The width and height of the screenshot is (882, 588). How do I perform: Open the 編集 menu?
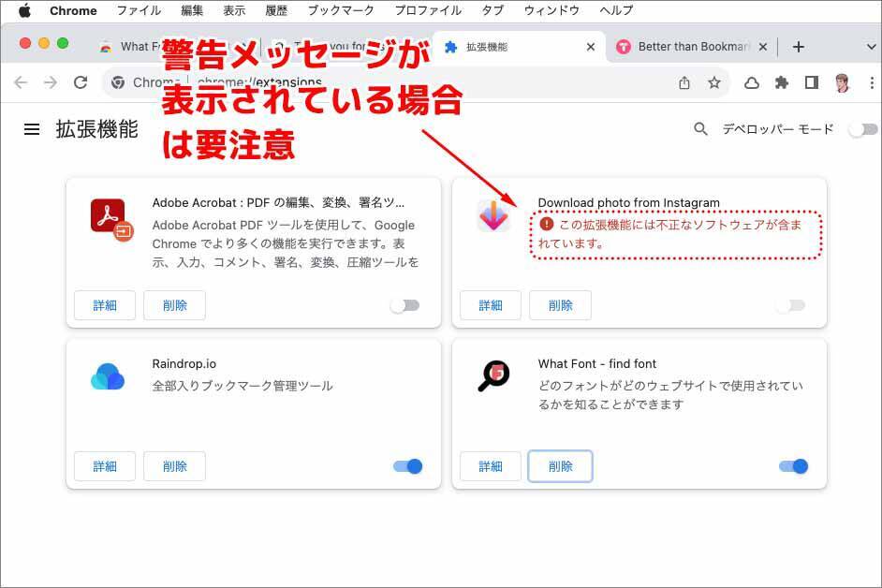click(x=192, y=10)
